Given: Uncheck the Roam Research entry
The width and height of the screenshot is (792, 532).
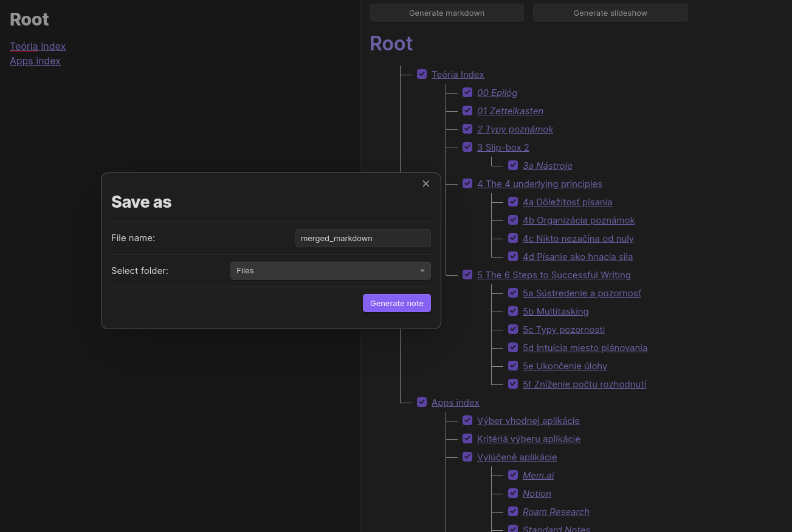Looking at the screenshot, I should click(x=513, y=511).
